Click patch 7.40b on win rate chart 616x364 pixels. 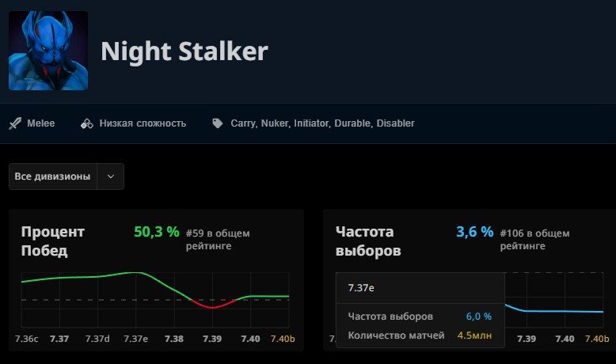pyautogui.click(x=283, y=339)
